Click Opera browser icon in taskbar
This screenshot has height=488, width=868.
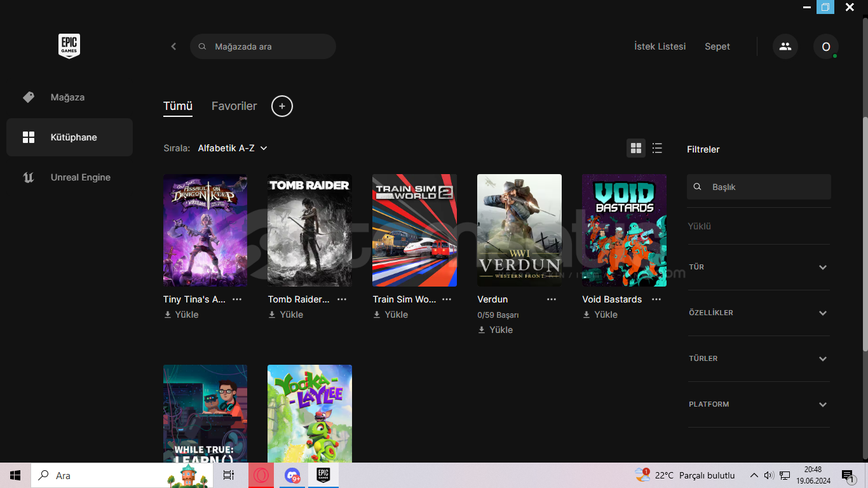click(x=261, y=475)
